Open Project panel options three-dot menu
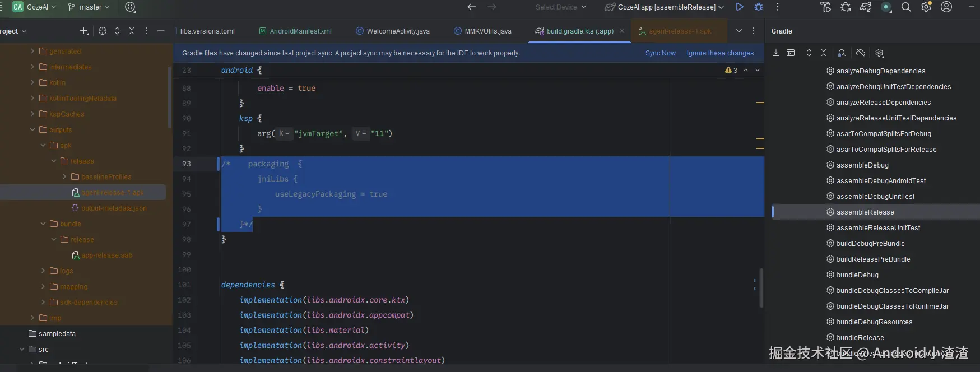The width and height of the screenshot is (980, 372). 146,31
